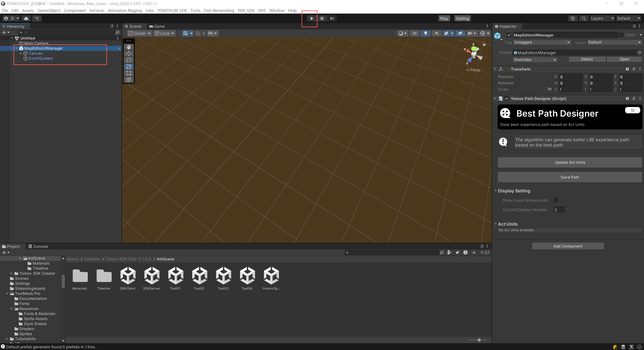Lock the Inspector panel
The image size is (644, 350).
(634, 26)
